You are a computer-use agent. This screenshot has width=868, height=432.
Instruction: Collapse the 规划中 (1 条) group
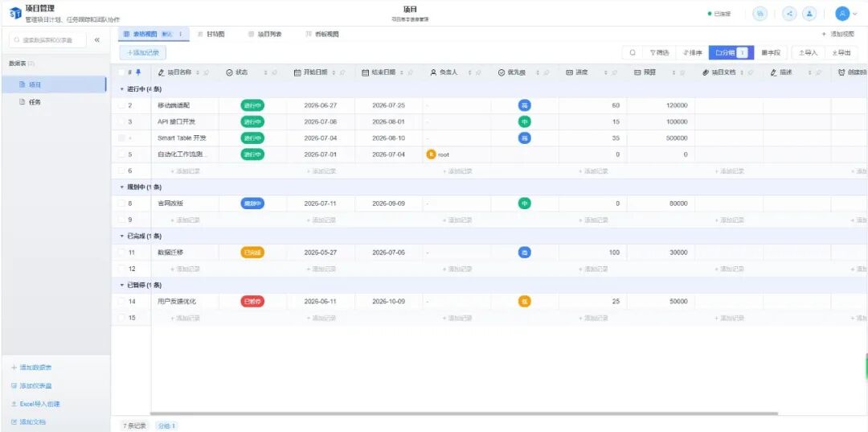pos(122,187)
